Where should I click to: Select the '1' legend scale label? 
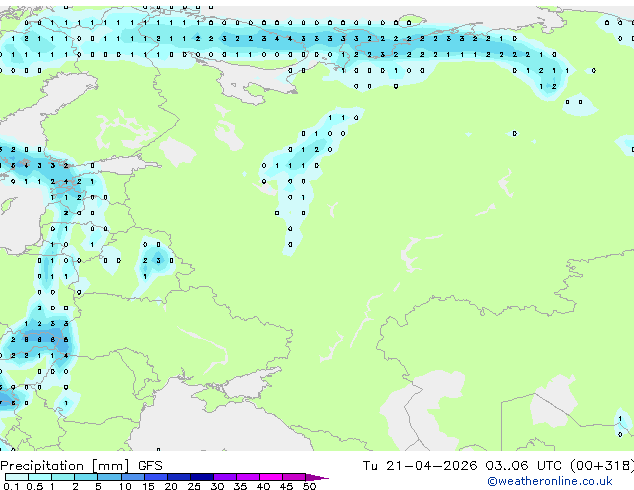[52, 486]
